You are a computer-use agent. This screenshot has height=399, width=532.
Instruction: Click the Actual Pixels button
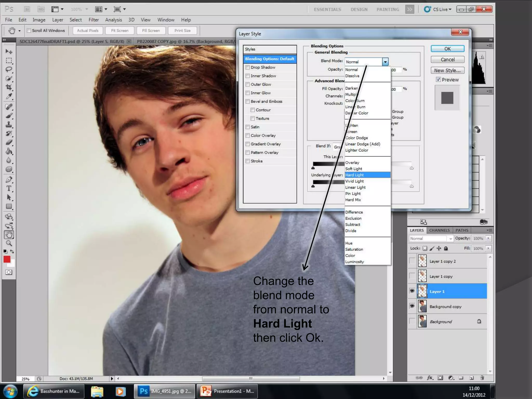tap(88, 31)
